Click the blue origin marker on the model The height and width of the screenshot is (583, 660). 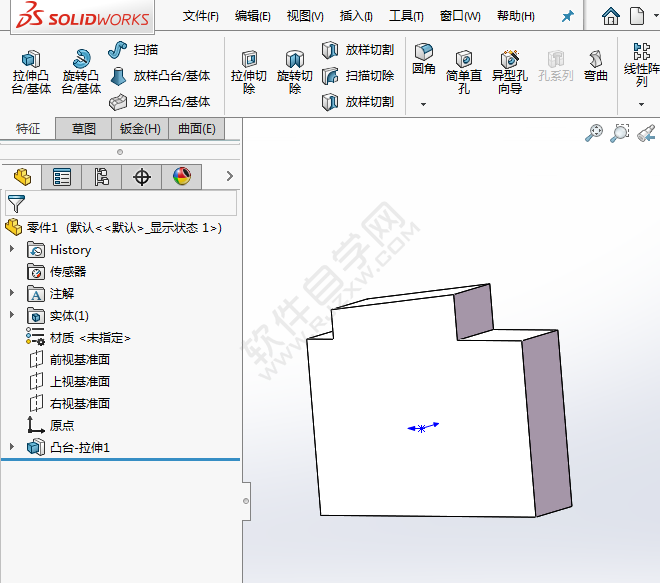pos(422,428)
